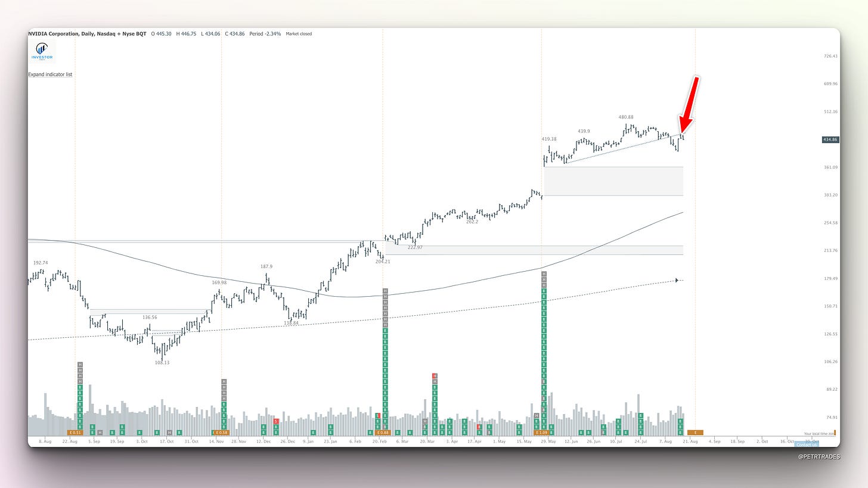Click the red B marker near 17. Apr
868x488 pixels.
pyautogui.click(x=479, y=427)
